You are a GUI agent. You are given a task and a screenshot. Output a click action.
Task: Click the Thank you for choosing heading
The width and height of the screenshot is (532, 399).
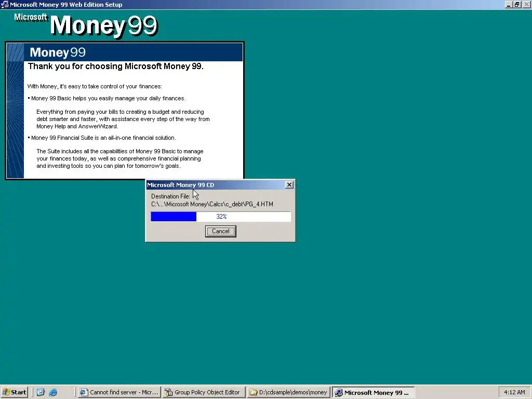click(116, 66)
